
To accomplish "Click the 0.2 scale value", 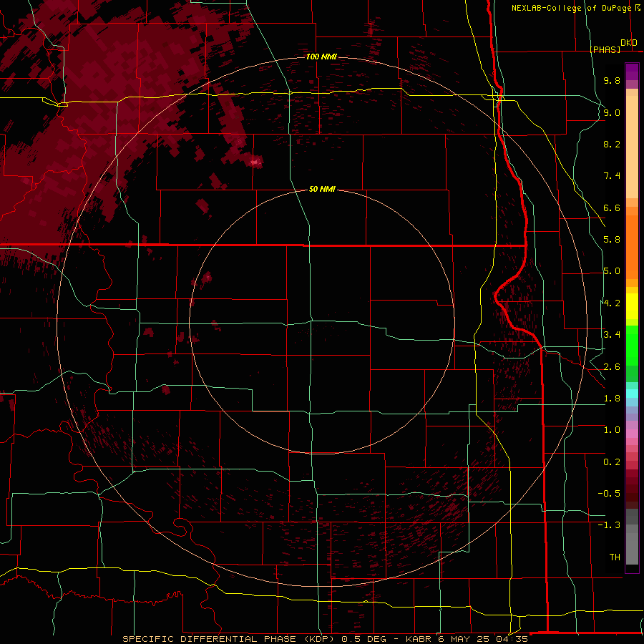I will click(612, 462).
